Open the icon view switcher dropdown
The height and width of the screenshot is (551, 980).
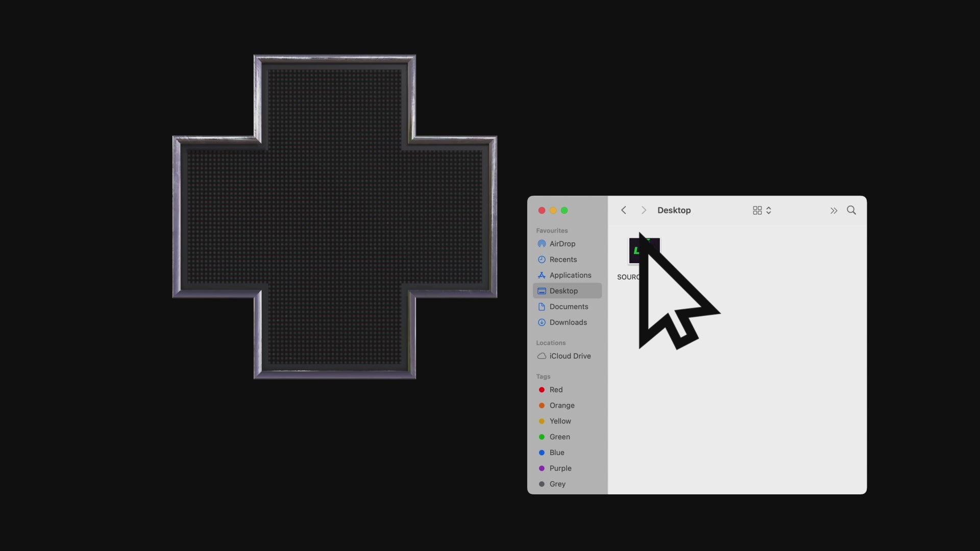[x=762, y=211]
